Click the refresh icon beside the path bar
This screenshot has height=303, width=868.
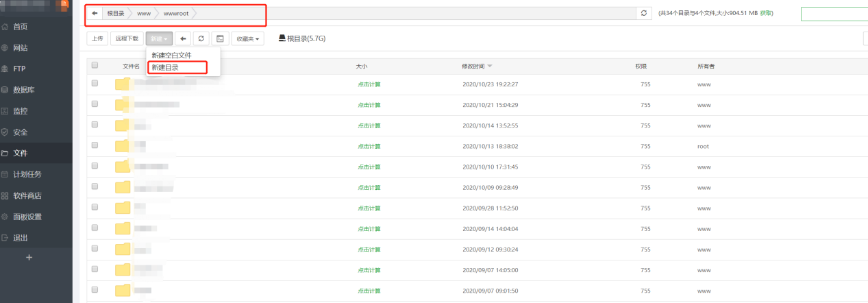(x=643, y=13)
